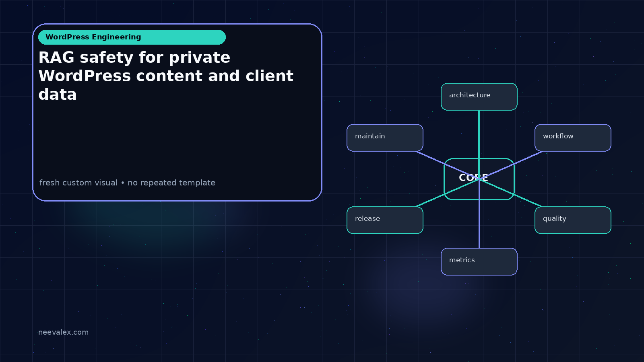The width and height of the screenshot is (644, 362).
Task: Select the workflow node
Action: pos(573,138)
